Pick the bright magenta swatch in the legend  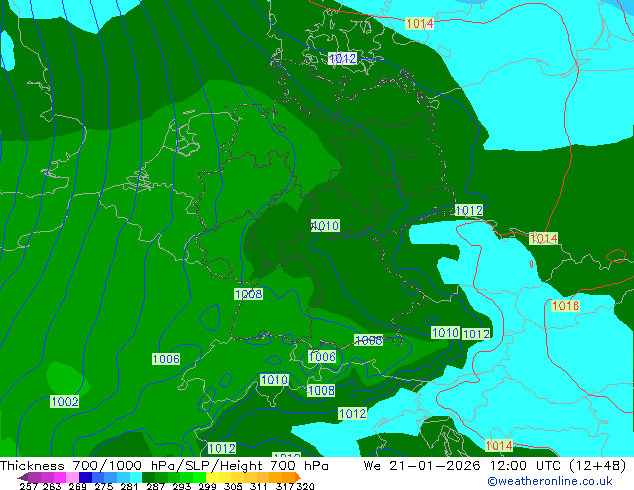(x=60, y=477)
